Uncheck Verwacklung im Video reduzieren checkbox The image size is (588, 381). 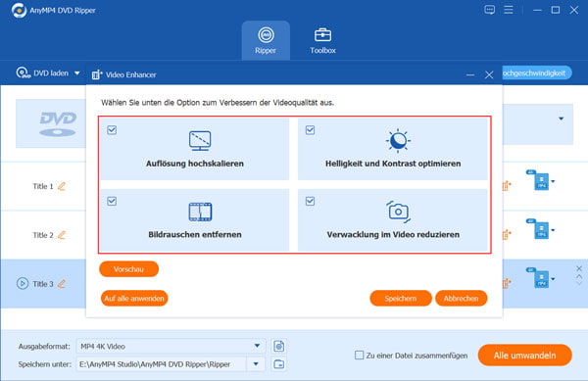(310, 201)
